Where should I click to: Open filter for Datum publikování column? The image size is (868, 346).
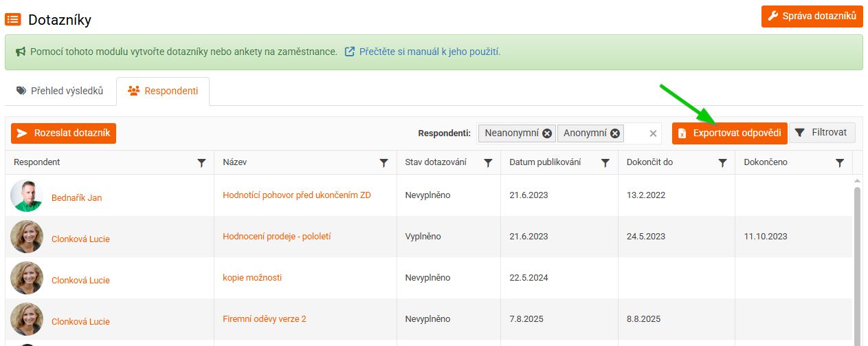605,163
